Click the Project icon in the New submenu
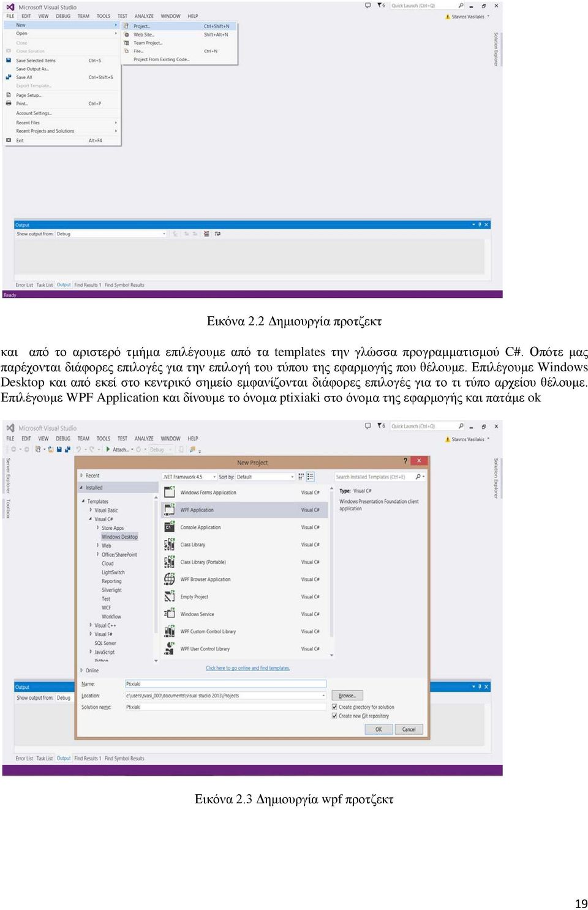 tap(126, 26)
